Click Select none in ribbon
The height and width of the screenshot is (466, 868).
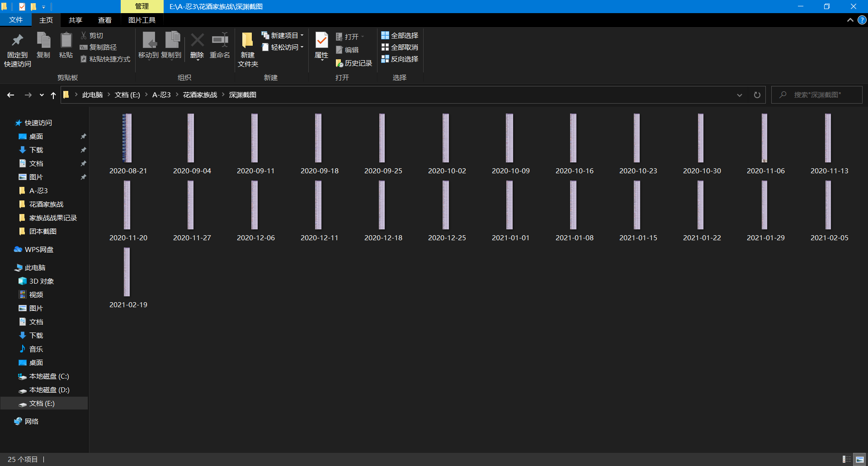pos(400,47)
